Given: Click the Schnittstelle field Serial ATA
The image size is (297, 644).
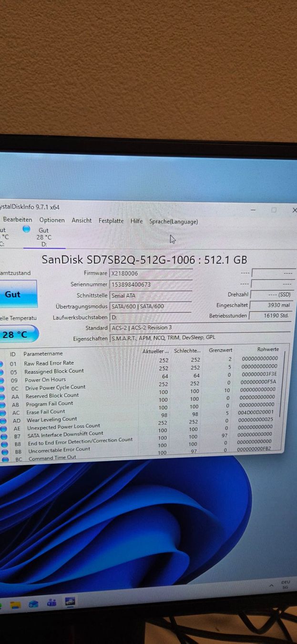Looking at the screenshot, I should 151,296.
